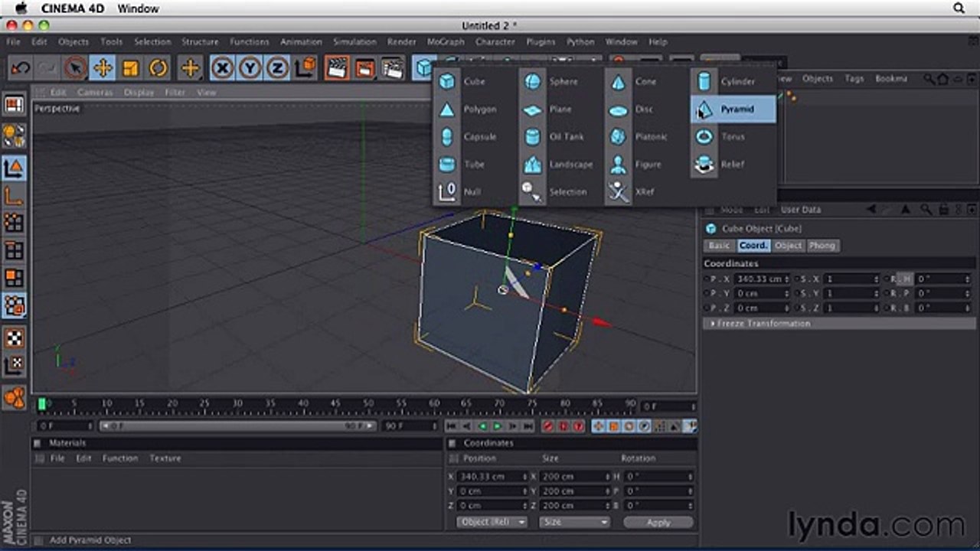Click the green Play forward button
This screenshot has width=980, height=551.
[497, 426]
